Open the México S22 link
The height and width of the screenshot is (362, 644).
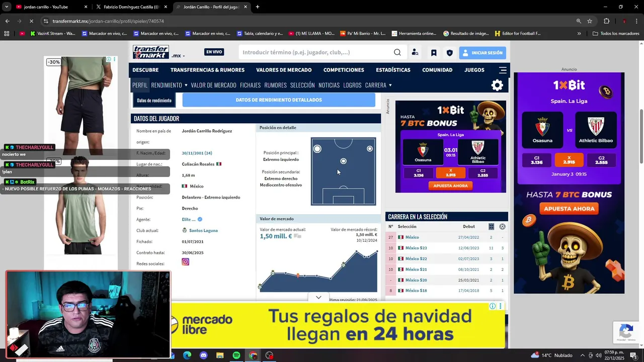(416, 258)
